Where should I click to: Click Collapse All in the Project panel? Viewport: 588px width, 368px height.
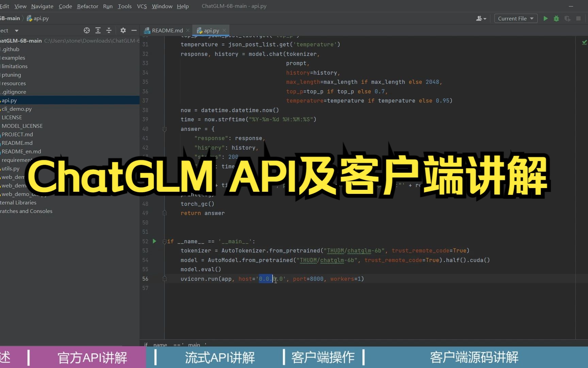pyautogui.click(x=109, y=30)
